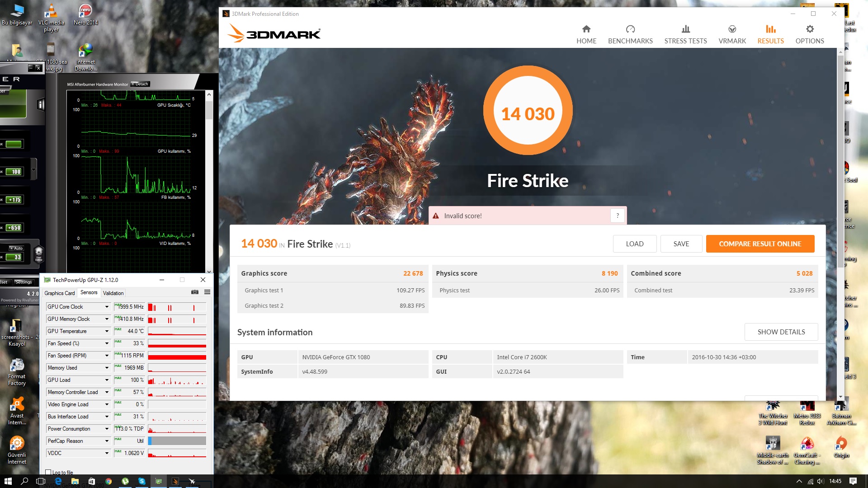Click the 14:45 taskbar clock

(x=835, y=481)
